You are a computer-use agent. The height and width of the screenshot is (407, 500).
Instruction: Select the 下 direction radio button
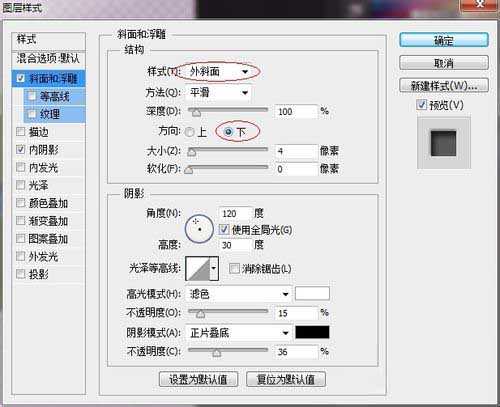(x=228, y=132)
